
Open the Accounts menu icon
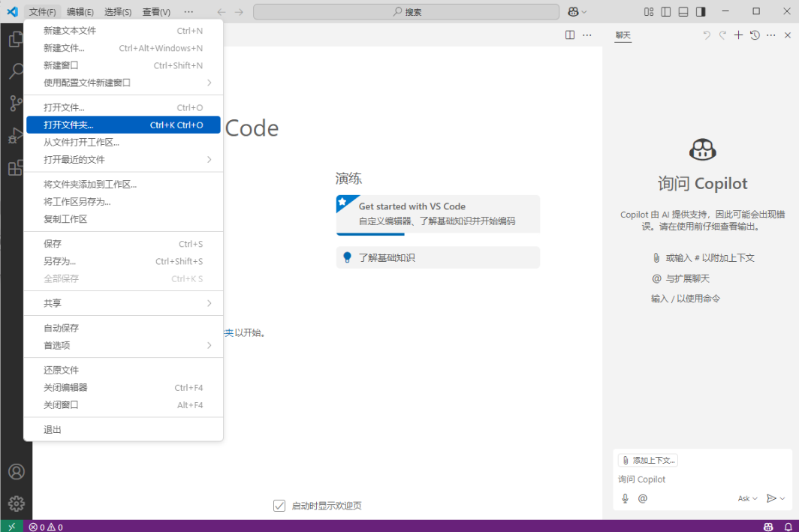(17, 472)
